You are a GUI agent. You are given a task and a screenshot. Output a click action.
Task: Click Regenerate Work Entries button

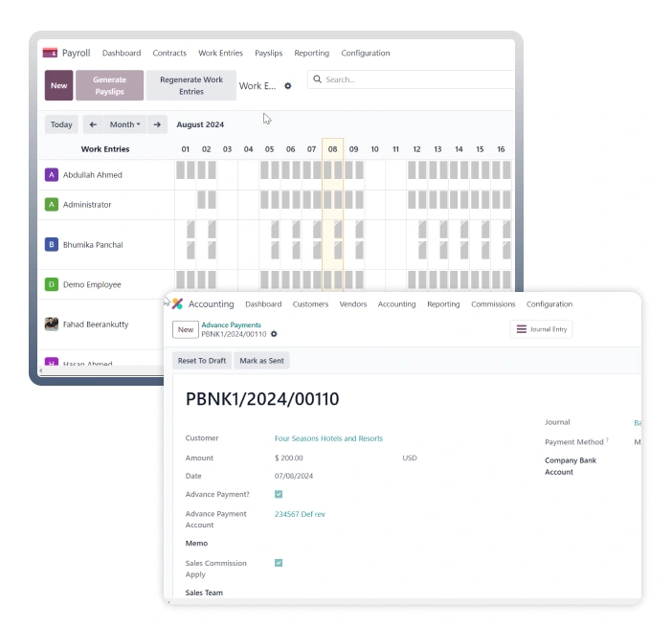coord(191,85)
